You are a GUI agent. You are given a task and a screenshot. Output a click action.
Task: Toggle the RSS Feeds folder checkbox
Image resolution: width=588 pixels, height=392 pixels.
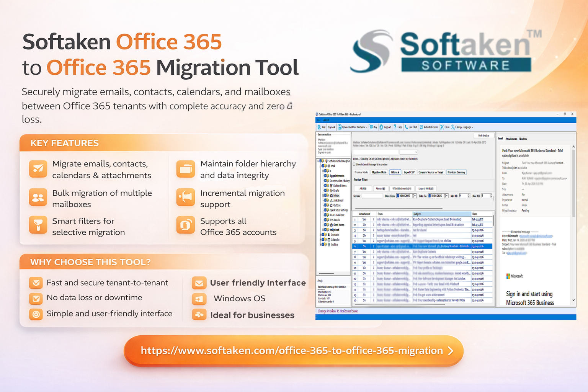click(x=325, y=220)
